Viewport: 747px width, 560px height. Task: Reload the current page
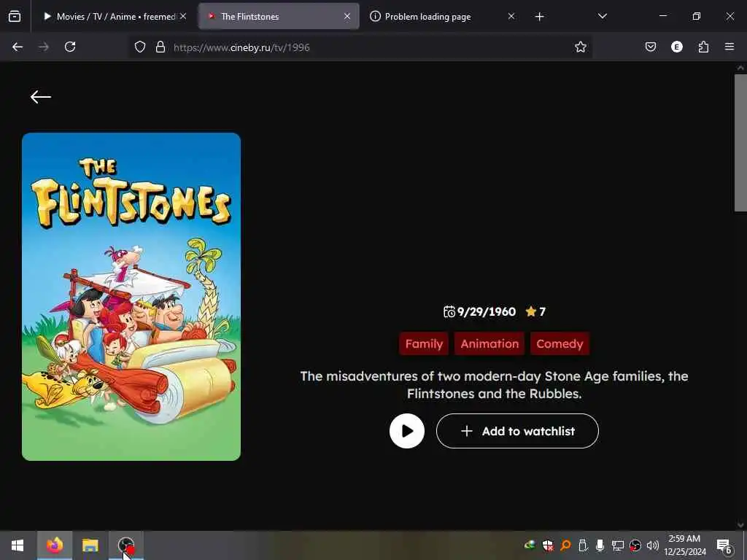pos(70,47)
